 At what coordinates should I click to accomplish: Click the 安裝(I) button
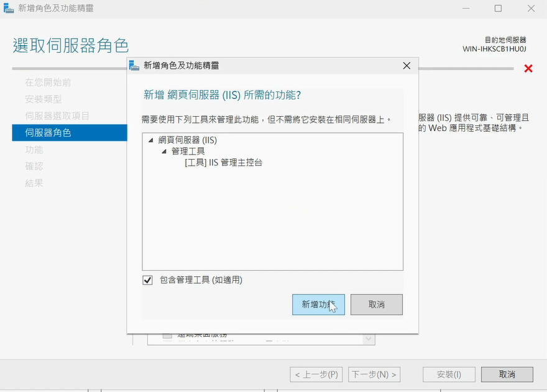[x=449, y=375]
